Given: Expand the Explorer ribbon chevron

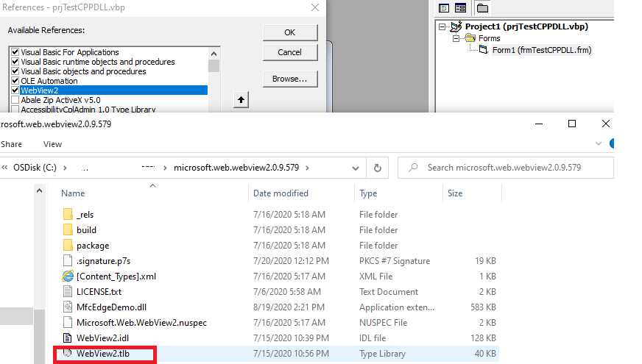Looking at the screenshot, I should (x=599, y=143).
